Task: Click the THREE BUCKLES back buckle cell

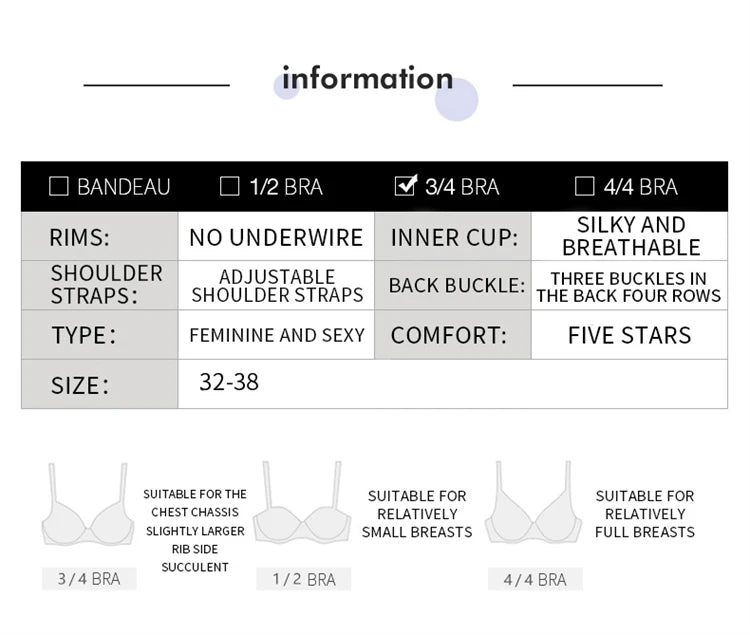Action: point(628,286)
